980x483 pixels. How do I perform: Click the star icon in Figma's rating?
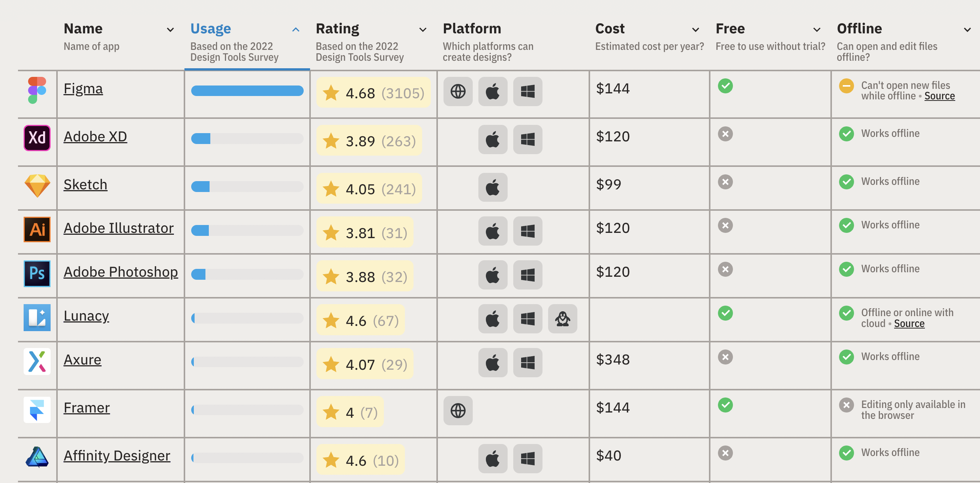331,93
